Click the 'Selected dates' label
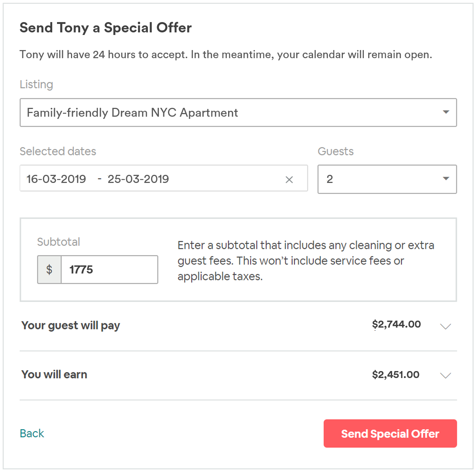Viewport: 476px width, 473px height. pyautogui.click(x=58, y=151)
